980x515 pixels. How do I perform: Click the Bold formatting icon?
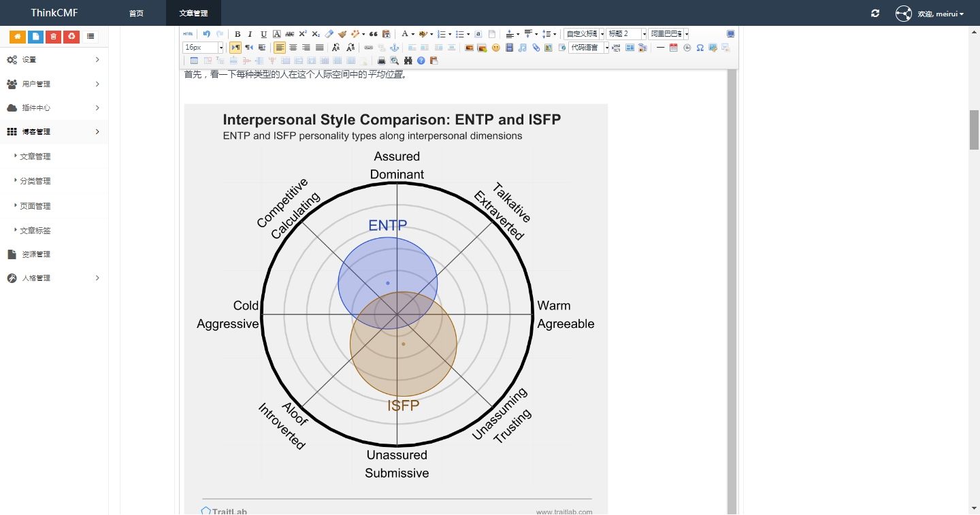click(x=238, y=34)
